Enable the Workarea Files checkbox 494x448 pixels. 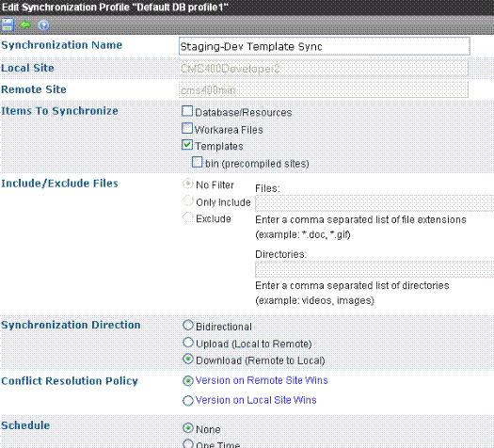(187, 128)
